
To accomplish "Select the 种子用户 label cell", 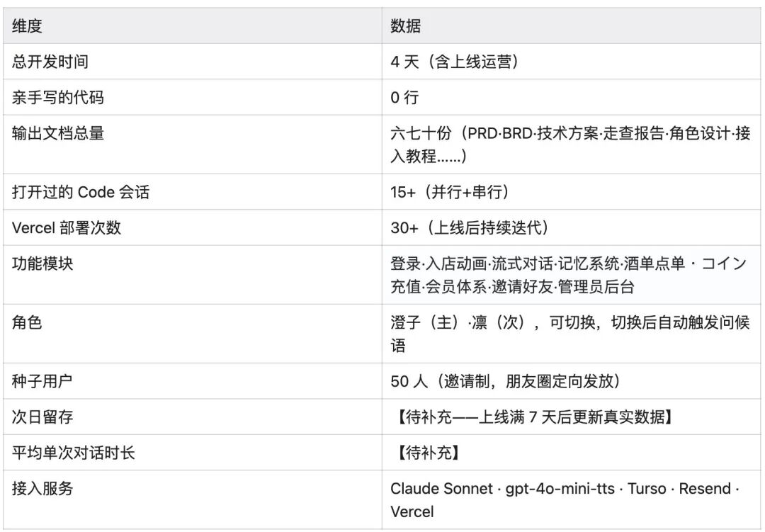I will [x=43, y=381].
